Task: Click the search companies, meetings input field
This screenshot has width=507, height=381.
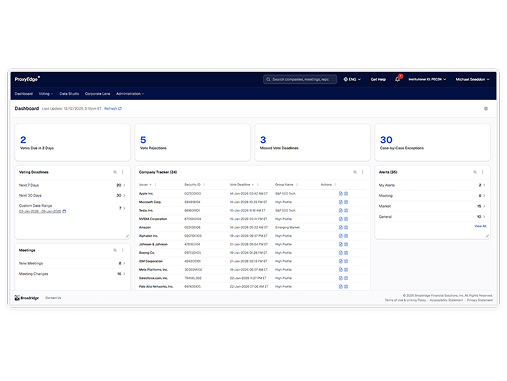Action: point(300,79)
